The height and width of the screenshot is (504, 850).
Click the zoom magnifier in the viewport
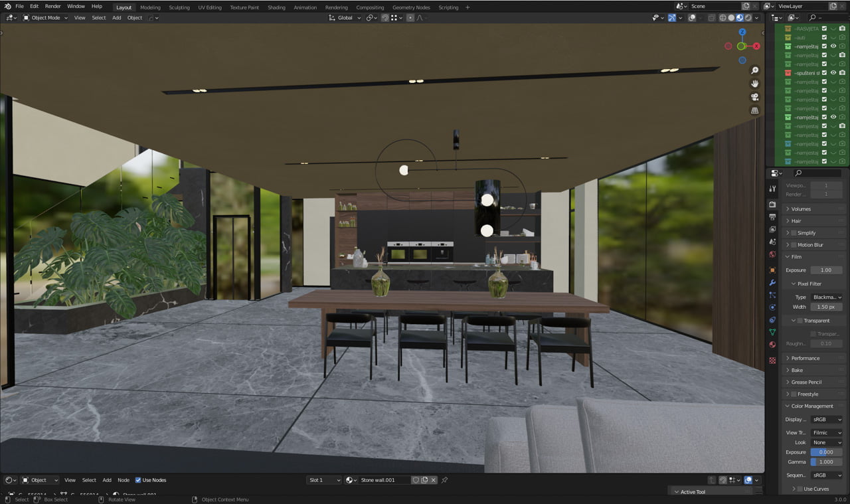[754, 70]
